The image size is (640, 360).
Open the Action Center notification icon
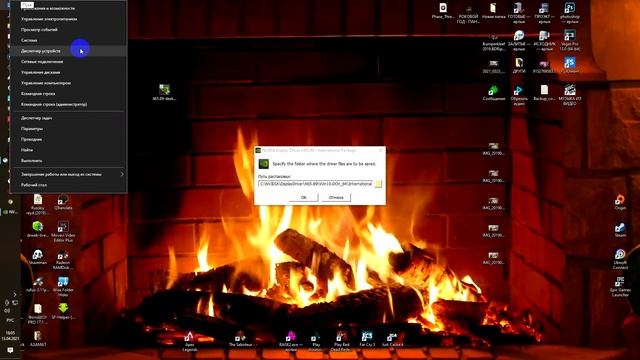pyautogui.click(x=10, y=350)
